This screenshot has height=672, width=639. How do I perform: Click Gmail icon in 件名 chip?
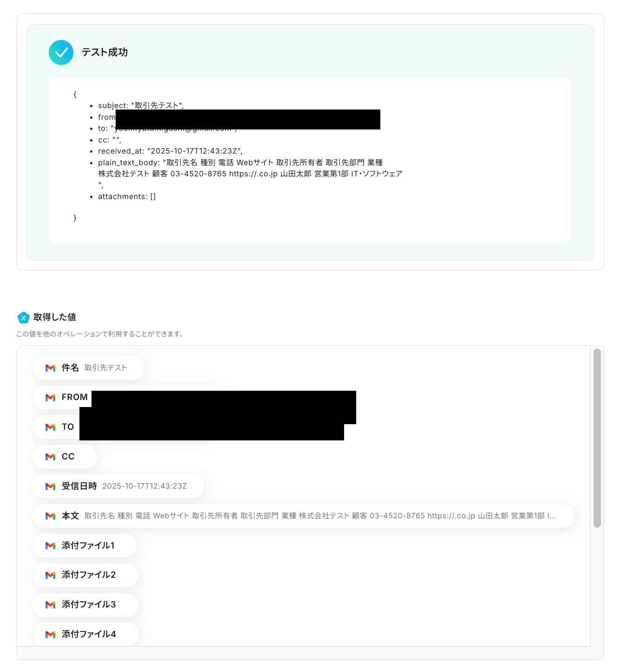[51, 368]
